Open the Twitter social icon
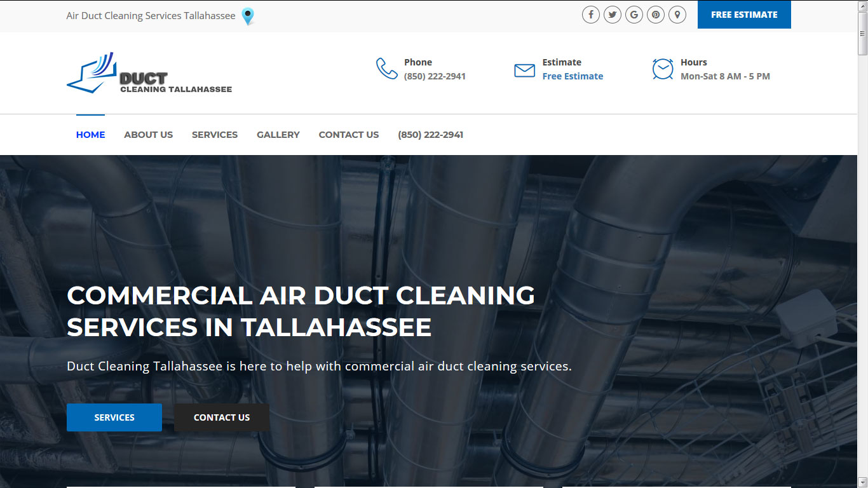The width and height of the screenshot is (868, 488). tap(613, 15)
